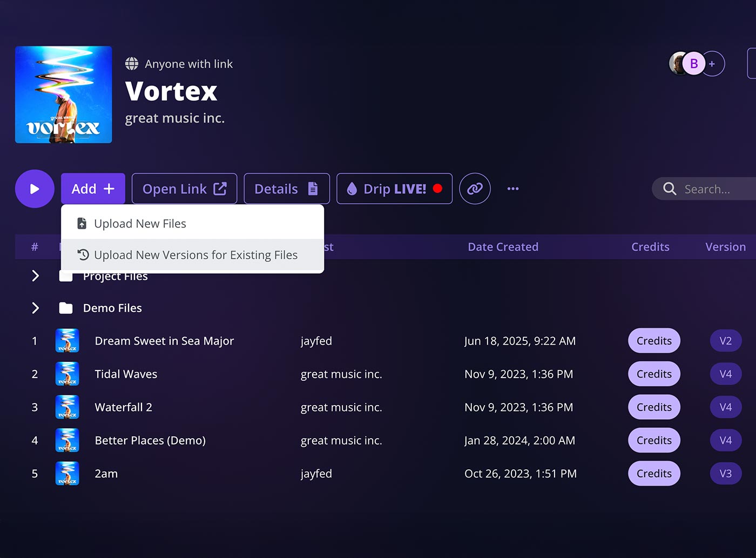The height and width of the screenshot is (558, 756).
Task: Click the Add plus button
Action: pos(93,189)
